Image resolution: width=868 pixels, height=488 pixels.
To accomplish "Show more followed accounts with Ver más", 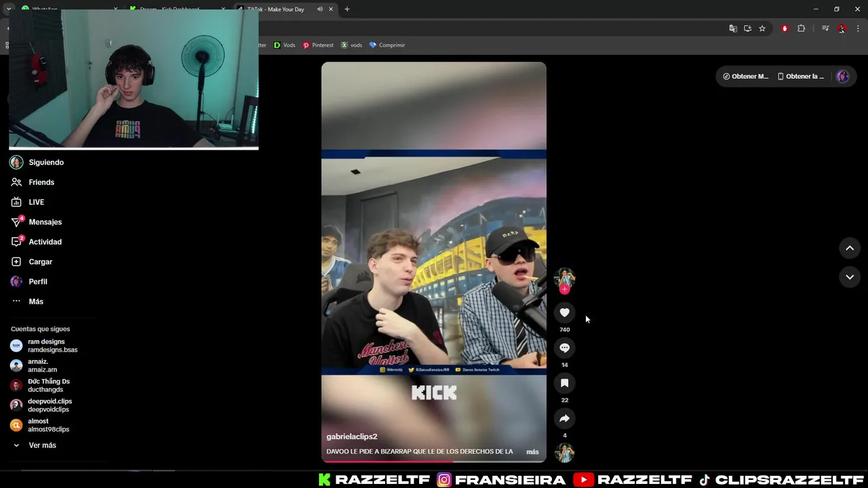I will 42,445.
